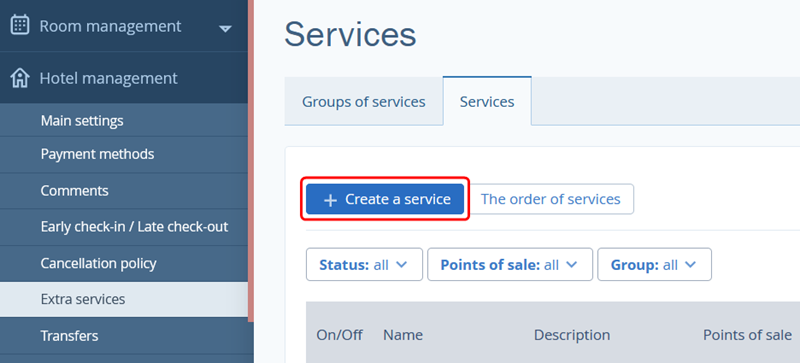Click the Hotel management house icon
This screenshot has width=800, height=363.
coord(20,78)
